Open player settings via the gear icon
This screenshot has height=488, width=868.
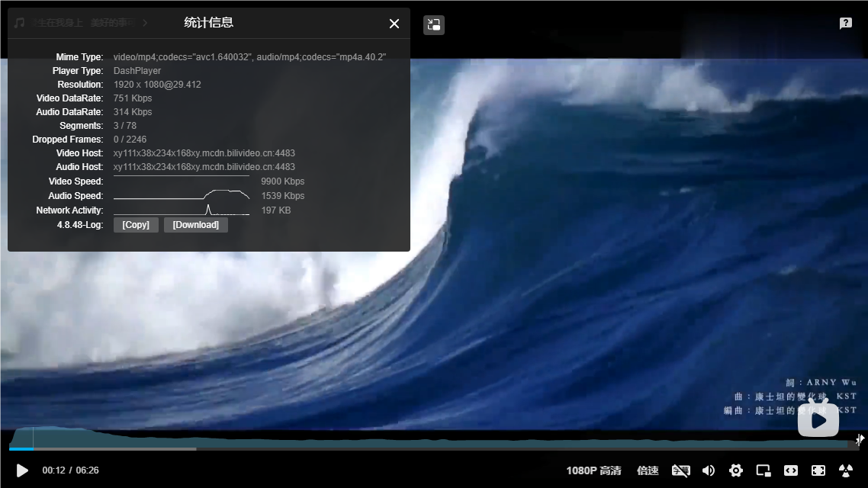(736, 470)
